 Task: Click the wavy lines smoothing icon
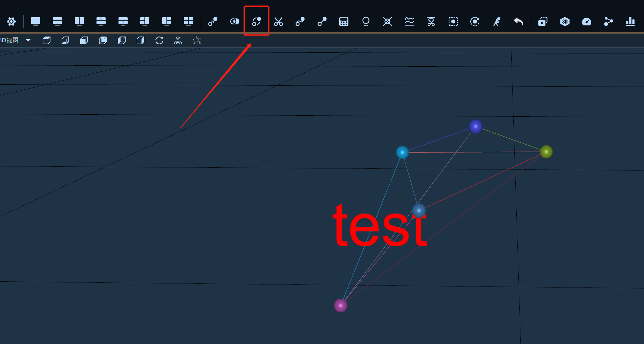[409, 22]
